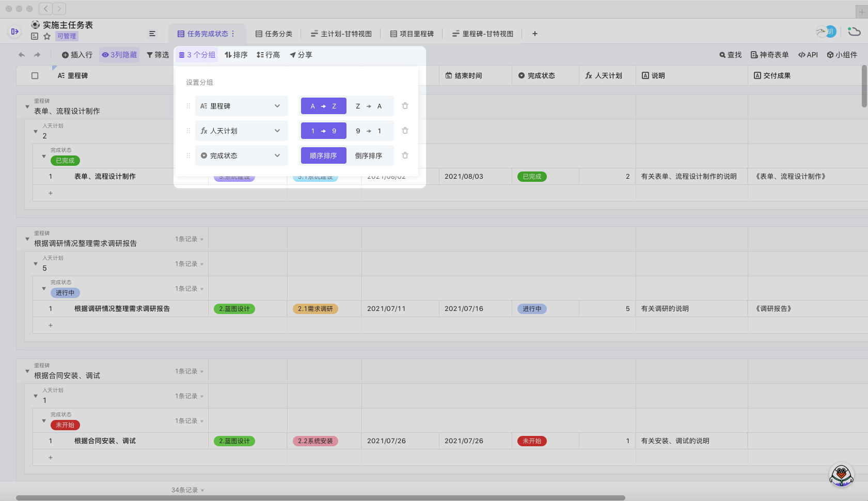Image resolution: width=868 pixels, height=501 pixels.
Task: Open the 查找 search tool
Action: pyautogui.click(x=730, y=55)
